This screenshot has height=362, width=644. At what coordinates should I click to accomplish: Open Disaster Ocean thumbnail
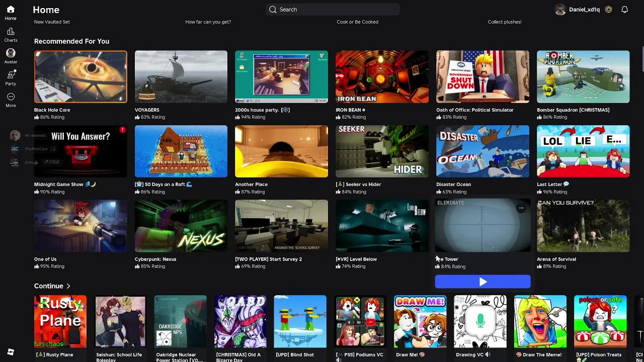tap(482, 151)
